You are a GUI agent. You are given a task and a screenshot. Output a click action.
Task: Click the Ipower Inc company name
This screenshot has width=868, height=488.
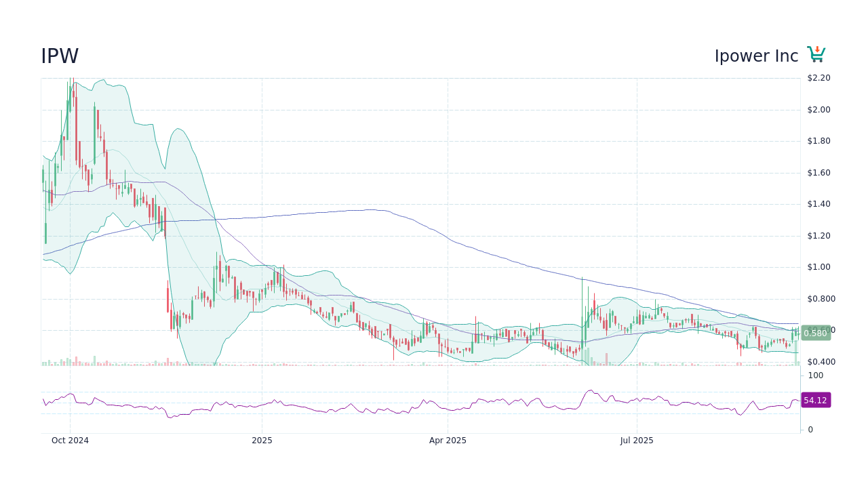click(x=756, y=56)
